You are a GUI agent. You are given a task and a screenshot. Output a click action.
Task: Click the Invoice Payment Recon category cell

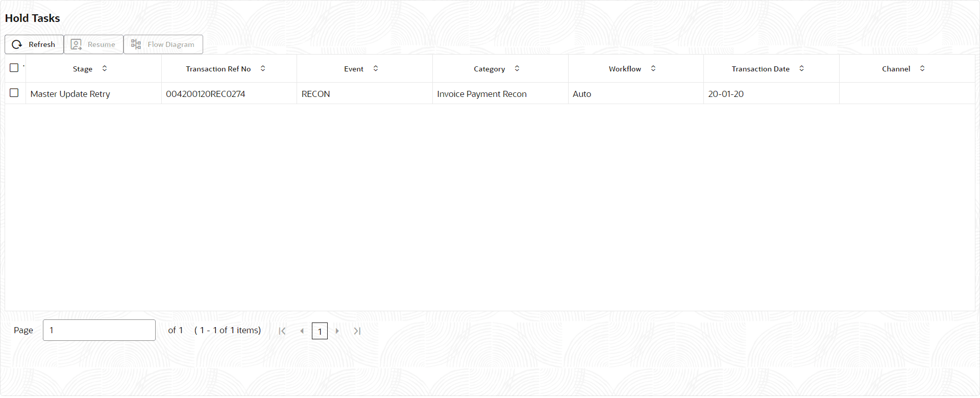(x=482, y=94)
